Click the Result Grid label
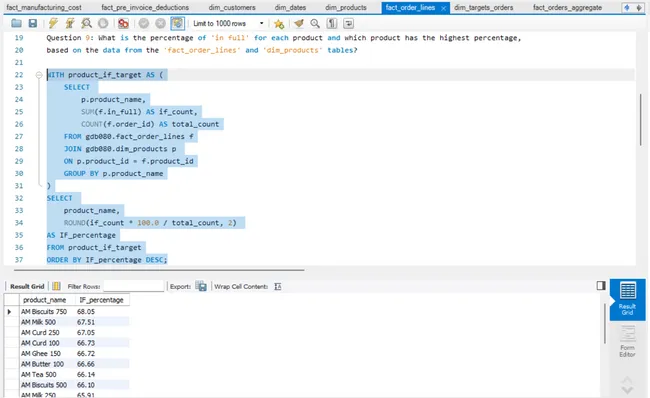 (x=27, y=286)
